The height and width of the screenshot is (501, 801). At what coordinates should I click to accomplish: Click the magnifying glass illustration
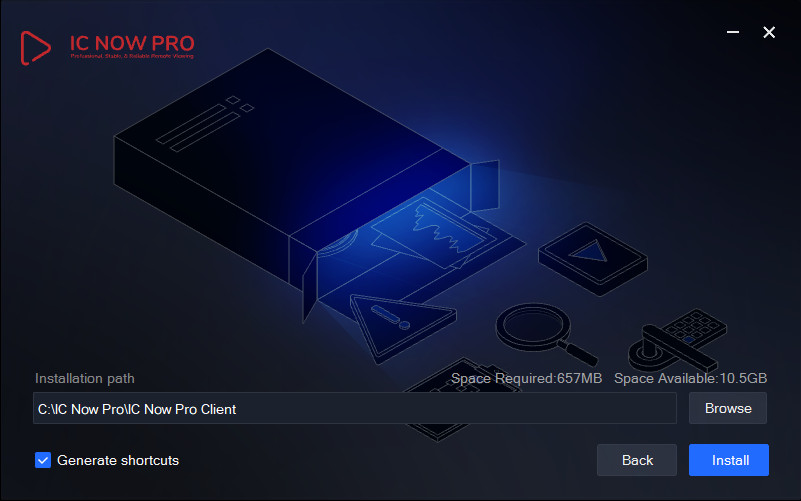pos(545,334)
